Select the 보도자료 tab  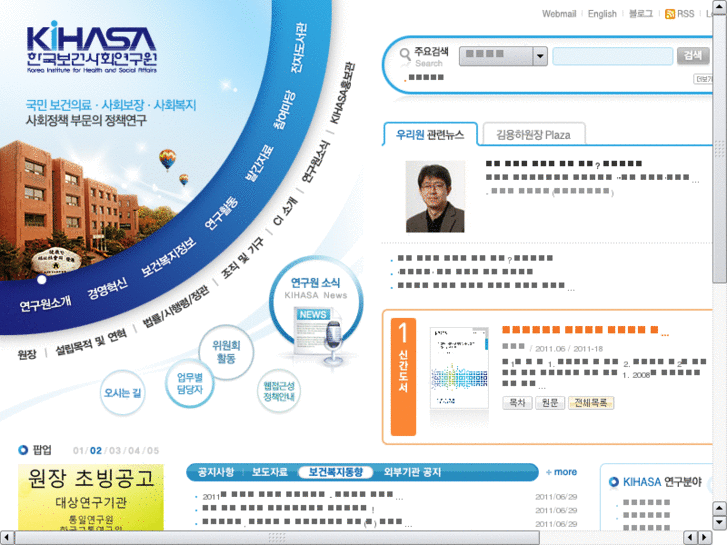pos(269,472)
